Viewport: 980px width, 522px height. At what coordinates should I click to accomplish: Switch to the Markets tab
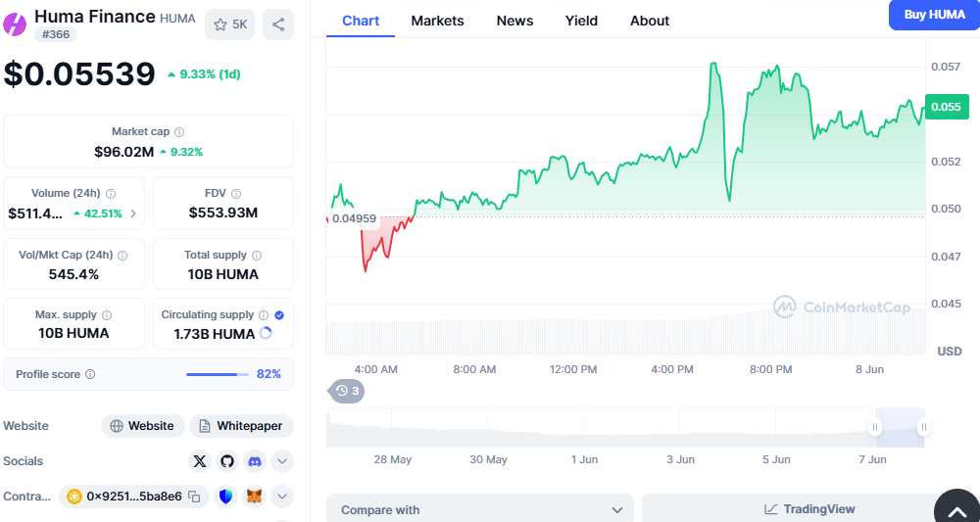[x=437, y=21]
